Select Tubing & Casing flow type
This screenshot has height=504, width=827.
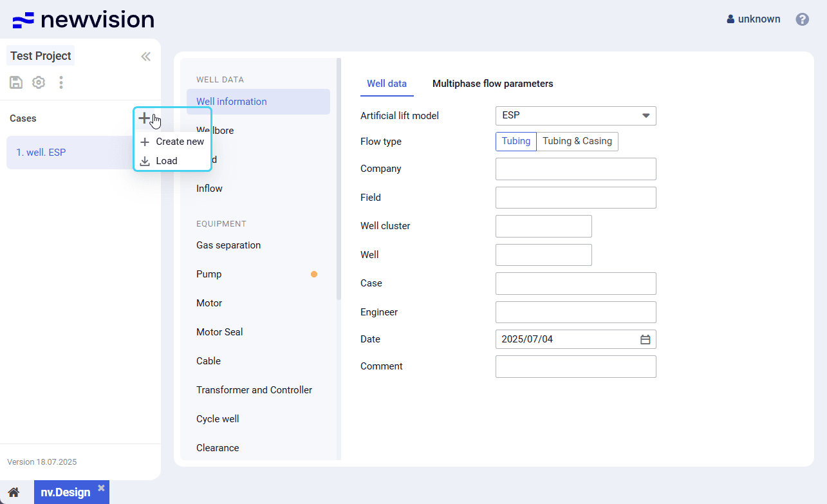pyautogui.click(x=577, y=142)
